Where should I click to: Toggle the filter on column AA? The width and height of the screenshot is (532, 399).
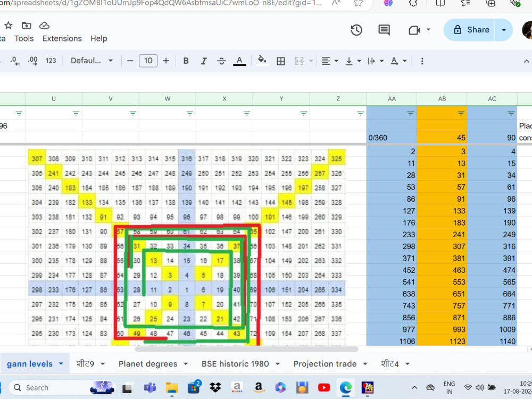[411, 113]
